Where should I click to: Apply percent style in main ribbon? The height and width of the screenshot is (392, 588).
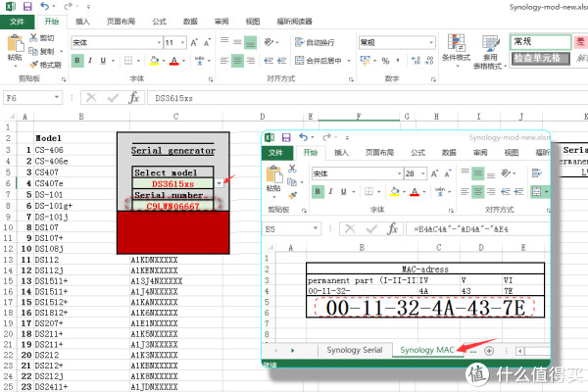(385, 61)
